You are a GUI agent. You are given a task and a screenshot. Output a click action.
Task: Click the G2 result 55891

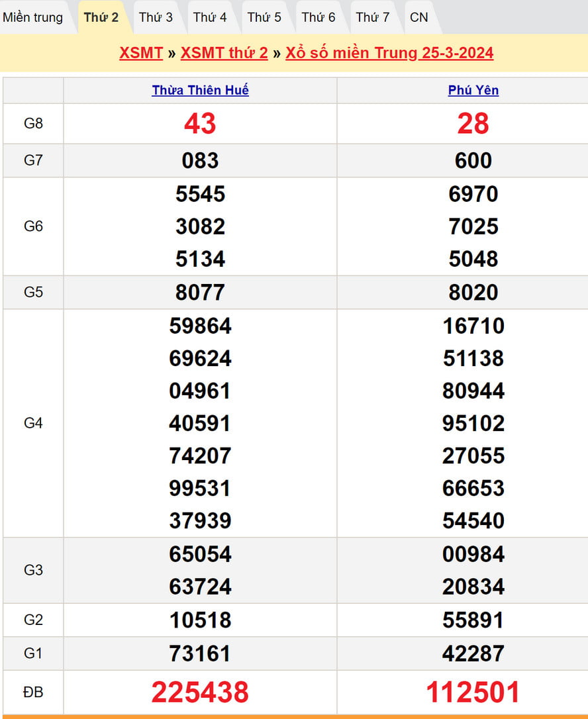[x=473, y=620]
